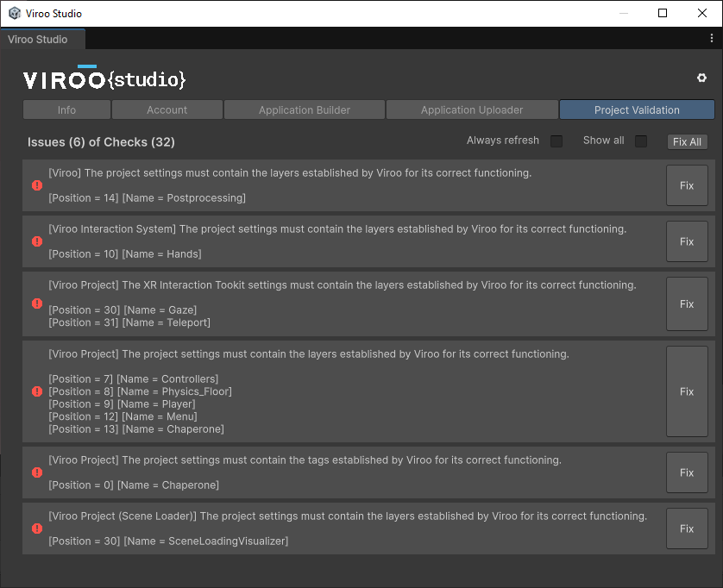Viewport: 723px width, 588px height.
Task: Toggle the Show all checkbox
Action: (641, 141)
